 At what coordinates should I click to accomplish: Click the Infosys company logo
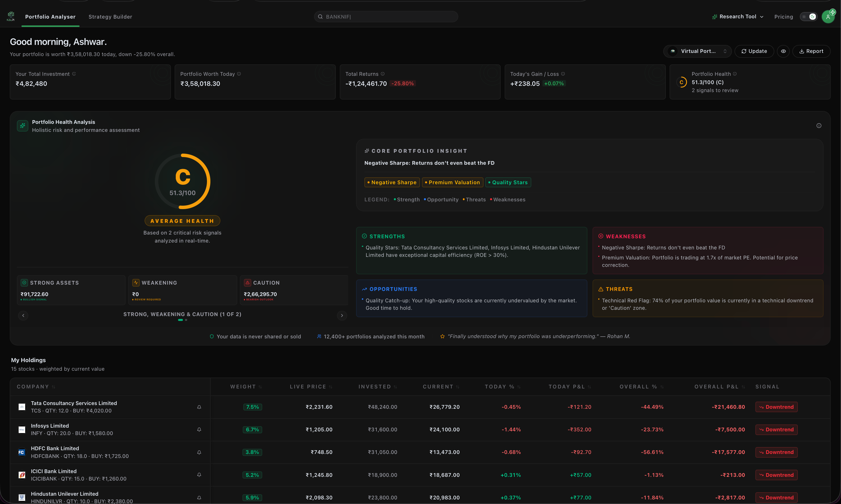[22, 430]
